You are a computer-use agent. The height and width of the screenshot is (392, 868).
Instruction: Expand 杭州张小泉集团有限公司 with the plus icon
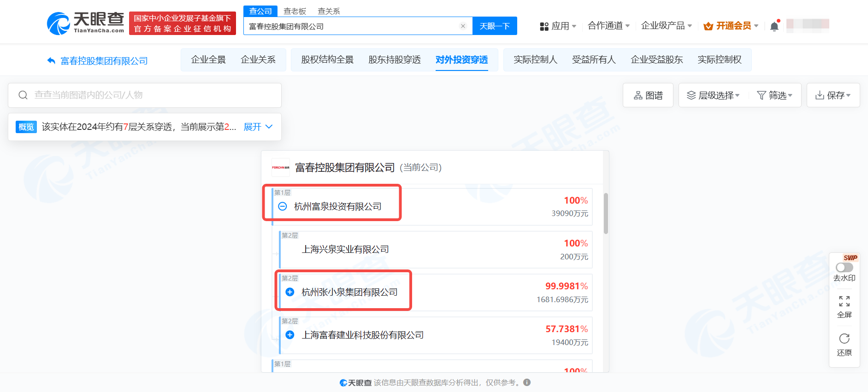pyautogui.click(x=290, y=292)
